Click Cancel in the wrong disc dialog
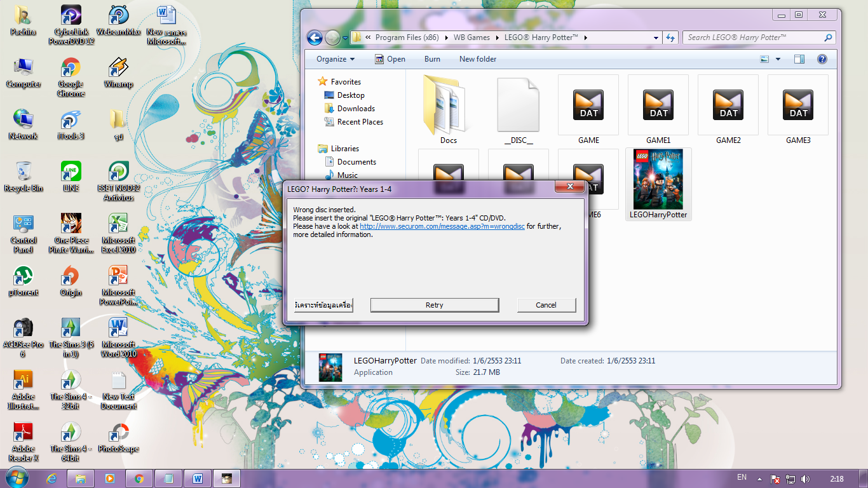 (x=546, y=305)
